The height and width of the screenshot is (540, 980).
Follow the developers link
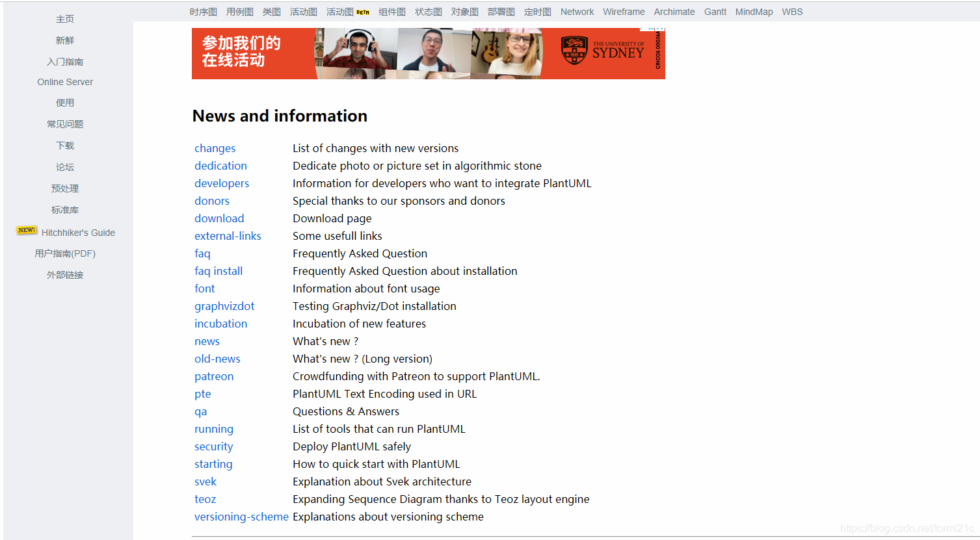point(222,183)
